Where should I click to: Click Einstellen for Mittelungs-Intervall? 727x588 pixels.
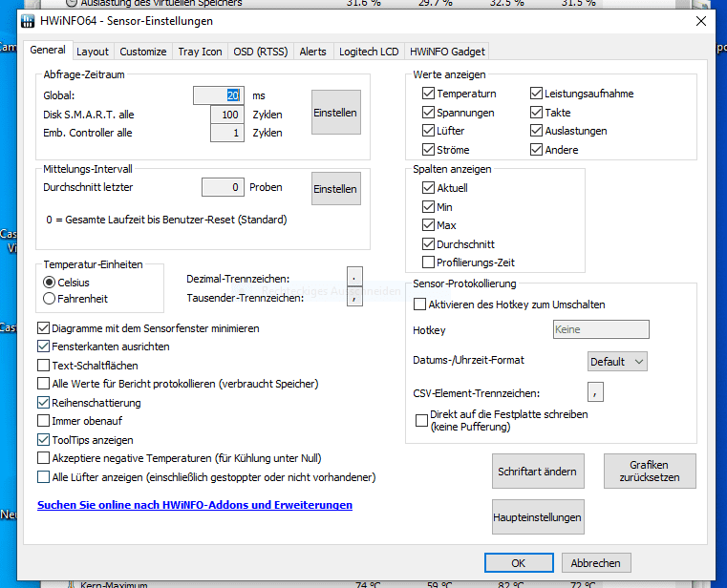pyautogui.click(x=335, y=189)
